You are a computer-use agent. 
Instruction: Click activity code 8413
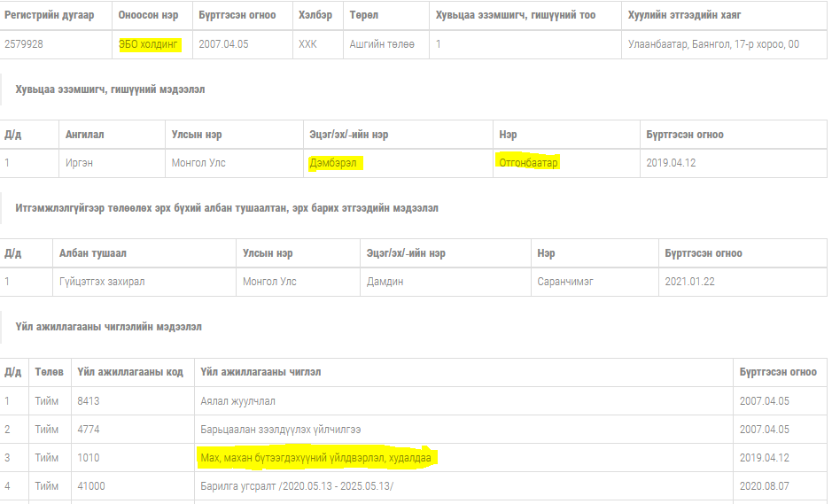pos(89,401)
